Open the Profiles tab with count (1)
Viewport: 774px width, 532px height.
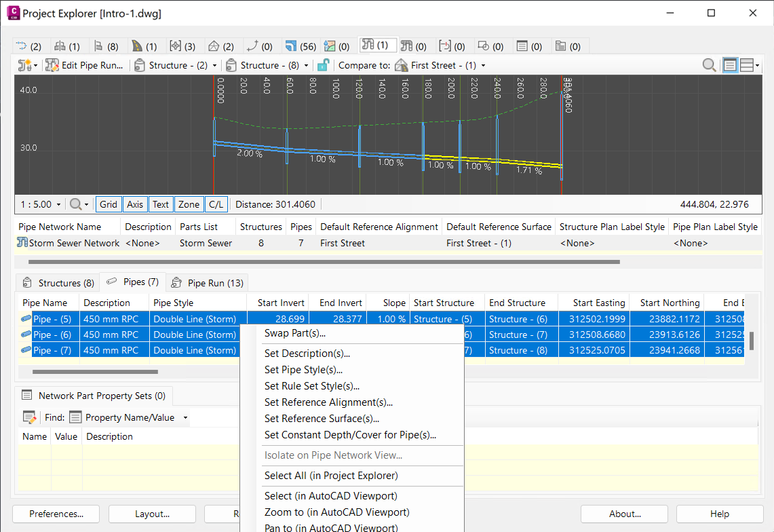pyautogui.click(x=67, y=46)
